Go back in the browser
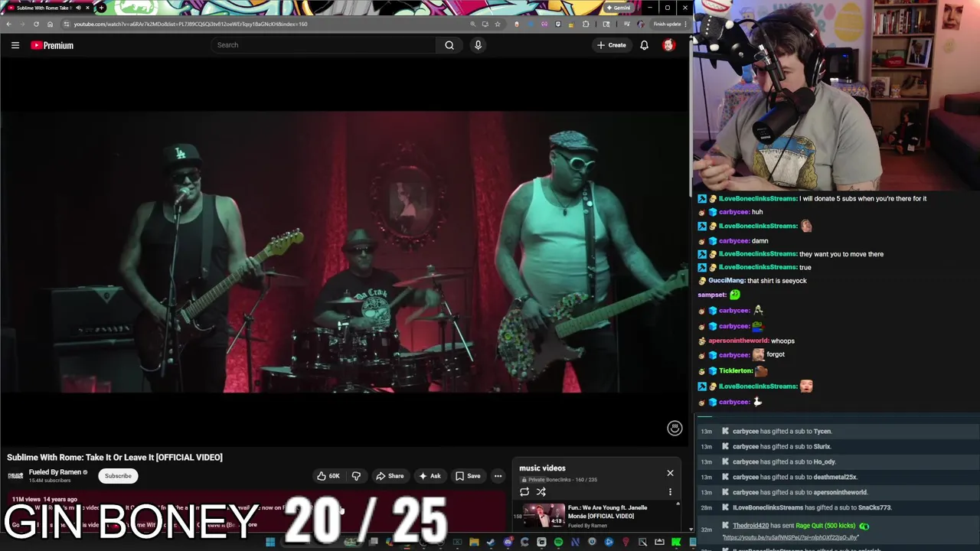980x551 pixels. point(8,24)
